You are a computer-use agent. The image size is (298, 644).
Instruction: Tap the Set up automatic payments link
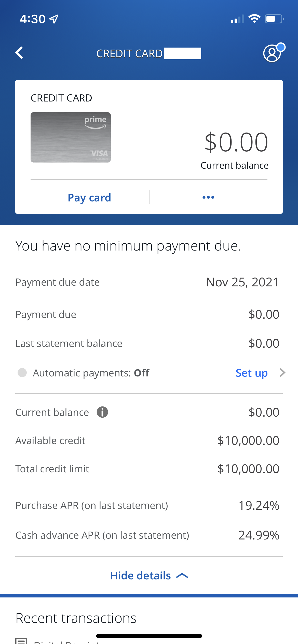(251, 373)
